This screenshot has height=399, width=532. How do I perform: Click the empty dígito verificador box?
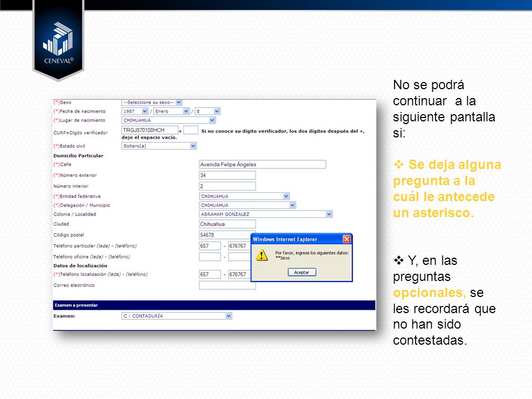point(191,130)
